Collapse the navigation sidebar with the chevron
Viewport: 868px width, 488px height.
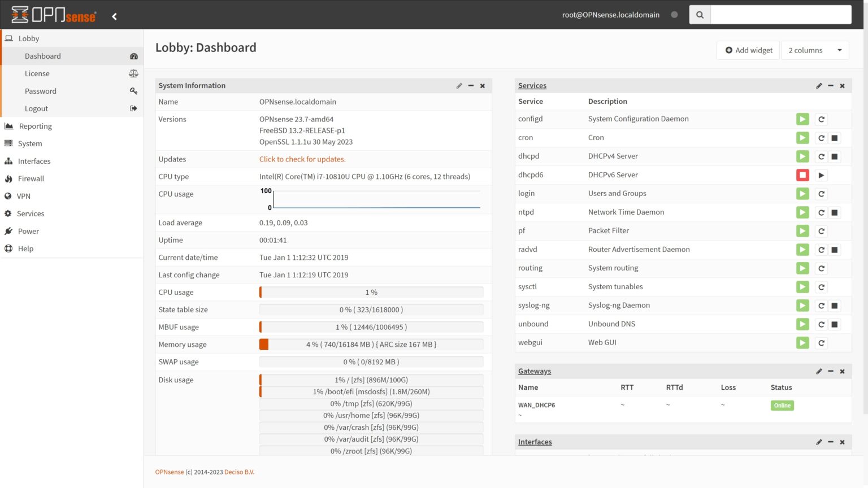114,16
